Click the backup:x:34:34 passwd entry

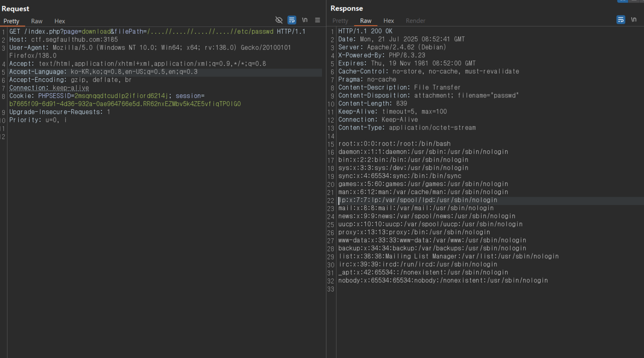pos(432,248)
